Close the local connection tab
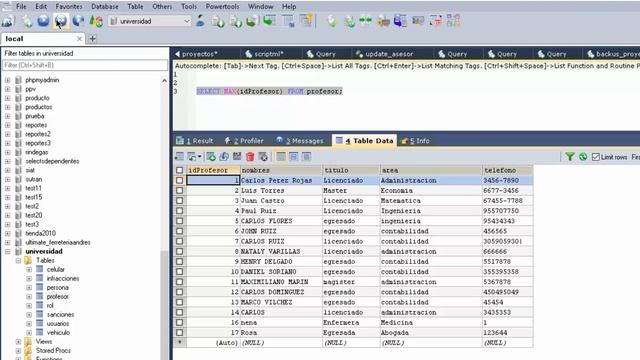This screenshot has height=360, width=640. (x=79, y=39)
